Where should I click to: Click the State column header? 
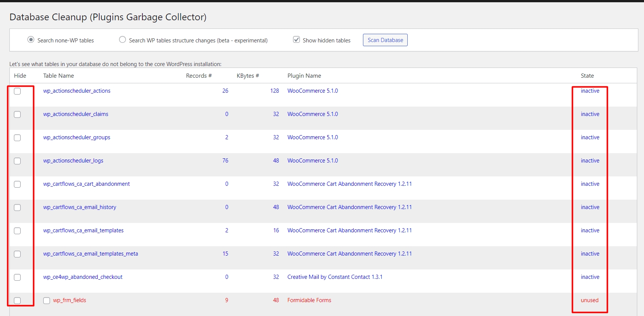point(587,76)
